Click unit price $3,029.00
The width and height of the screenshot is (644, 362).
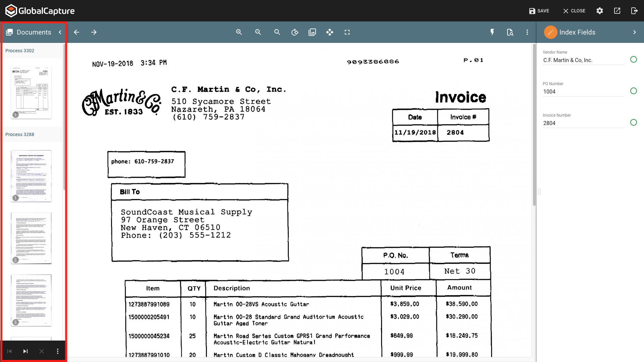click(405, 317)
